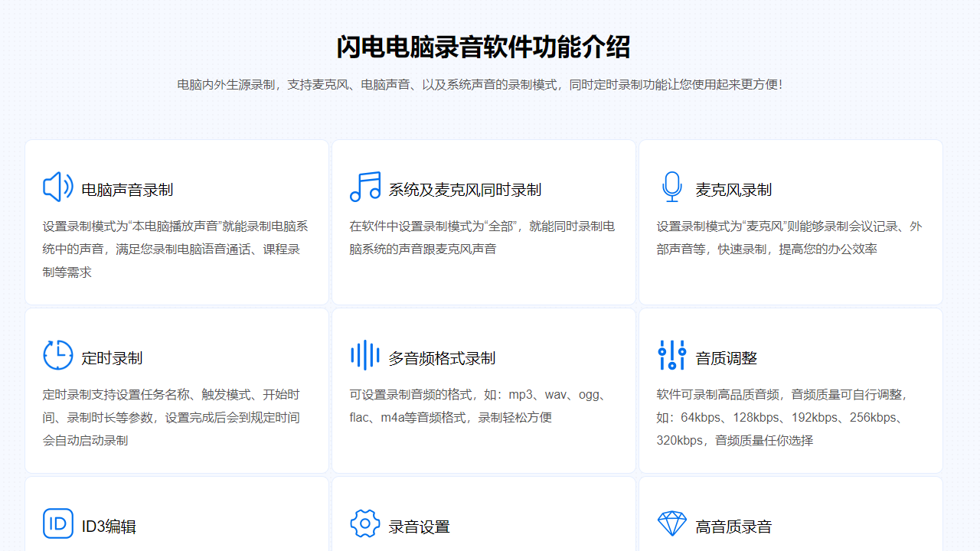Viewport: 980px width, 551px height.
Task: Select the 音质调整 feature card
Action: [x=790, y=390]
